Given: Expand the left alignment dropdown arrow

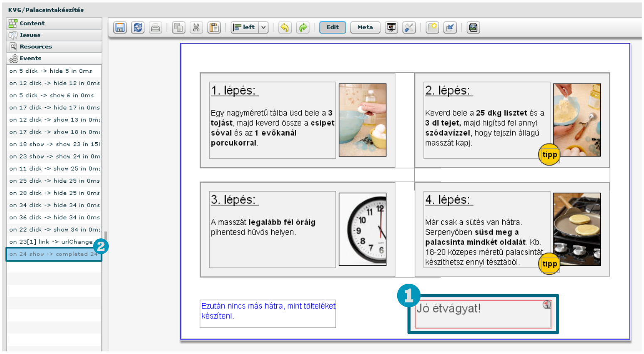Looking at the screenshot, I should 263,27.
